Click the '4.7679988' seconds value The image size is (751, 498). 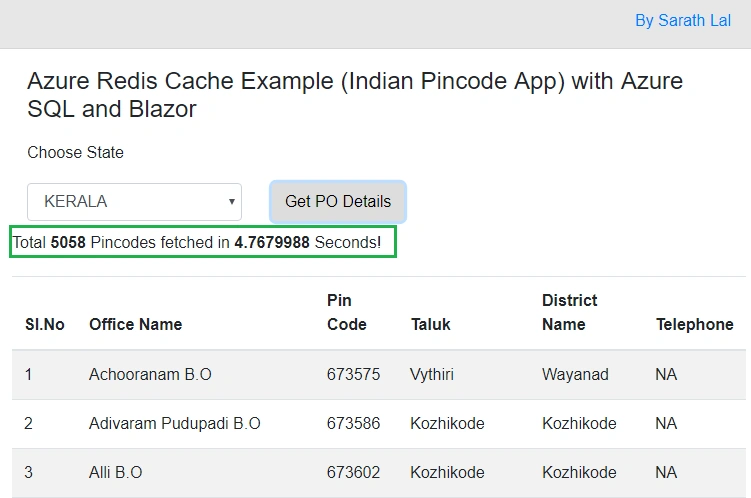coord(272,242)
